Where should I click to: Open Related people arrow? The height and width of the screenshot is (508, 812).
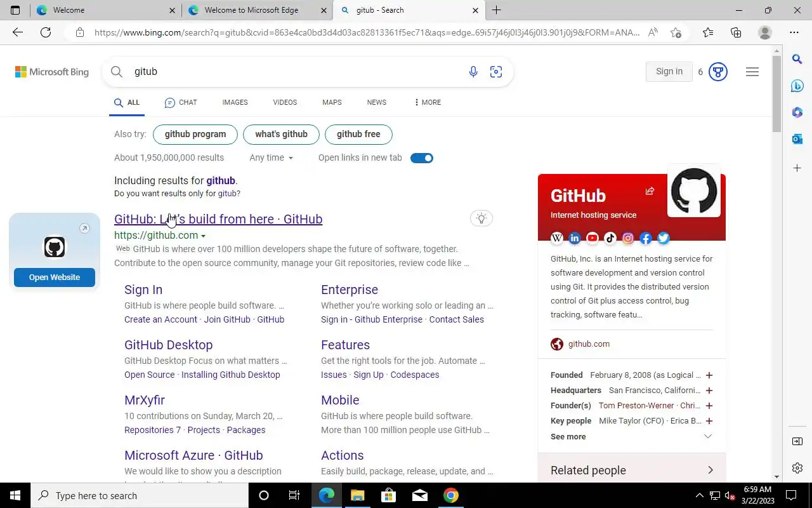(x=710, y=471)
